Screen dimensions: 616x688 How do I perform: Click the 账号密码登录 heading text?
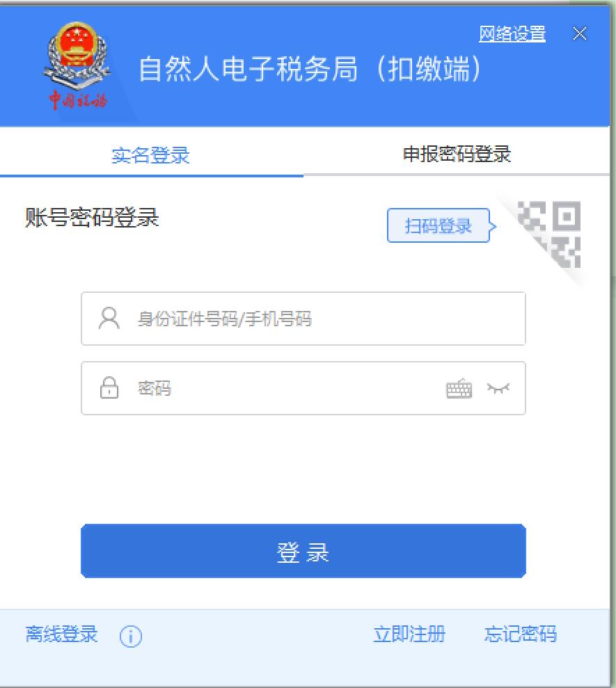pos(92,218)
